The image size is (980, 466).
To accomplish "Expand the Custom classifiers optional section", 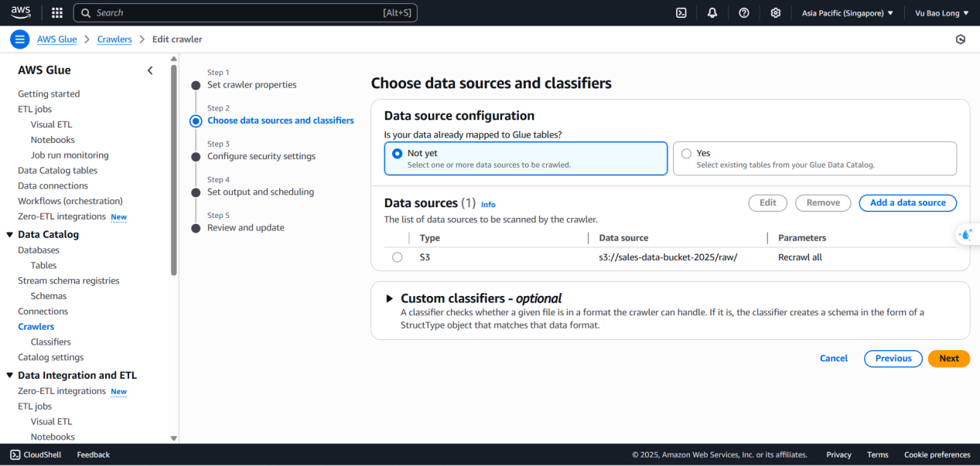I will click(390, 298).
